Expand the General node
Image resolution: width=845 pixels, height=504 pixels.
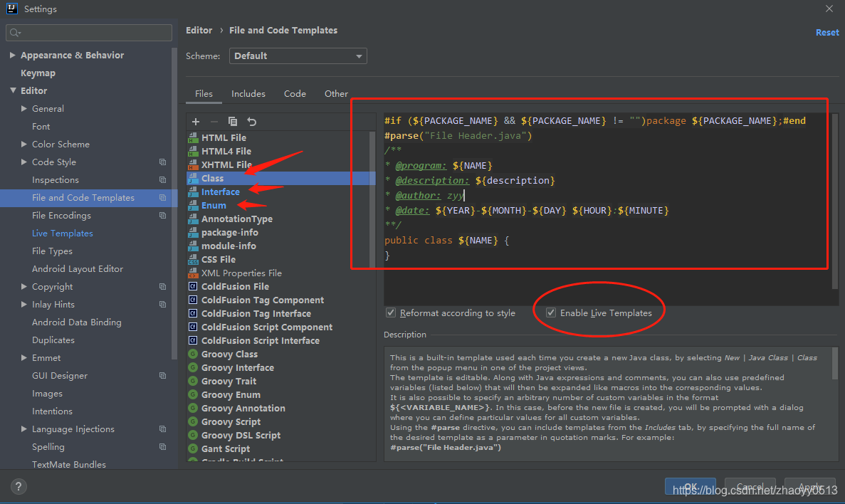click(23, 108)
